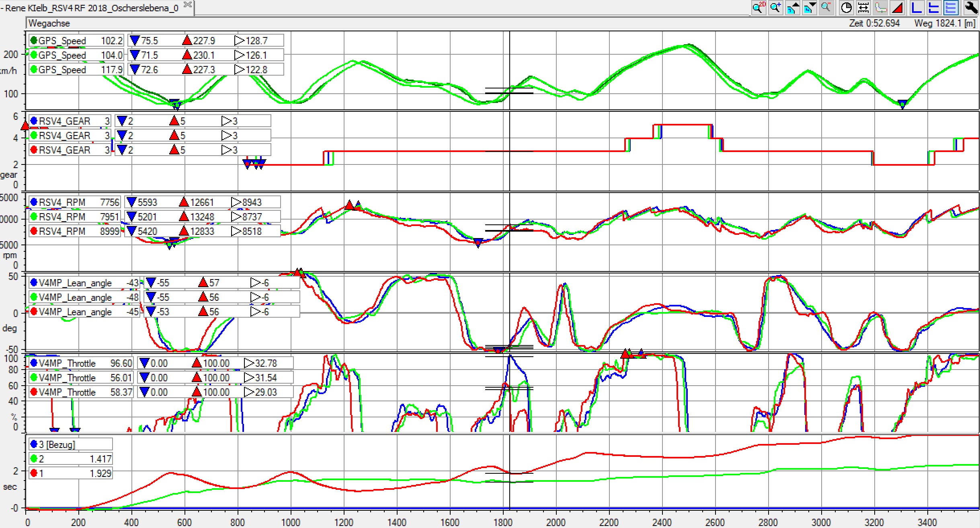Select V4MP_Lean_angle legend entry showing -43

(x=84, y=283)
